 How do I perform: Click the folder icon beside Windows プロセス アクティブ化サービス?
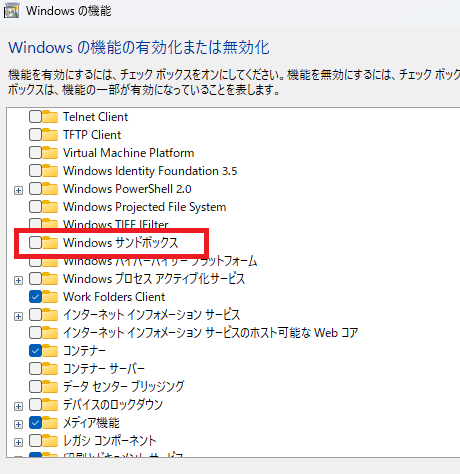[50, 279]
